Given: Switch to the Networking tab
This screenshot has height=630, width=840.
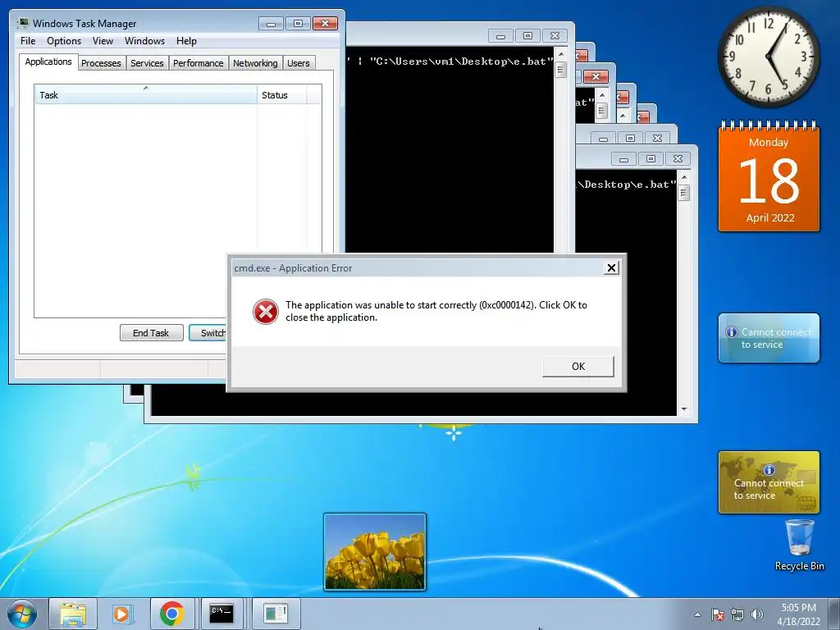Looking at the screenshot, I should pos(255,63).
